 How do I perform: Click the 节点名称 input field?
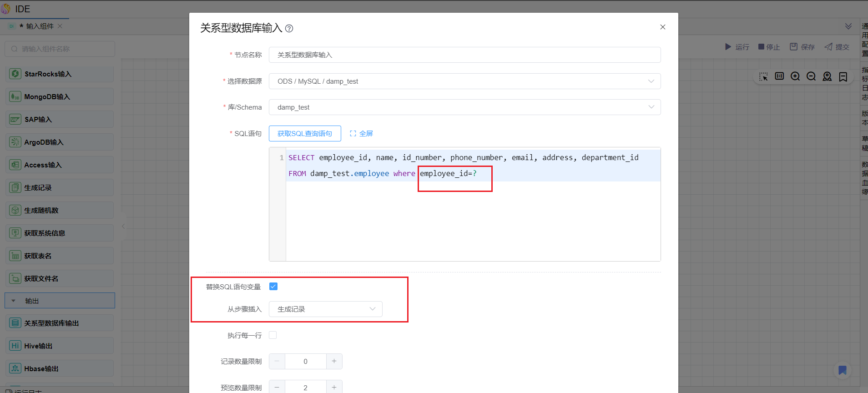(464, 55)
